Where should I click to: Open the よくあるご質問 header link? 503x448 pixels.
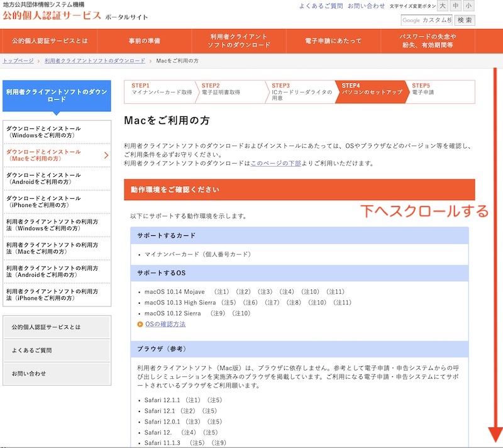tap(321, 6)
